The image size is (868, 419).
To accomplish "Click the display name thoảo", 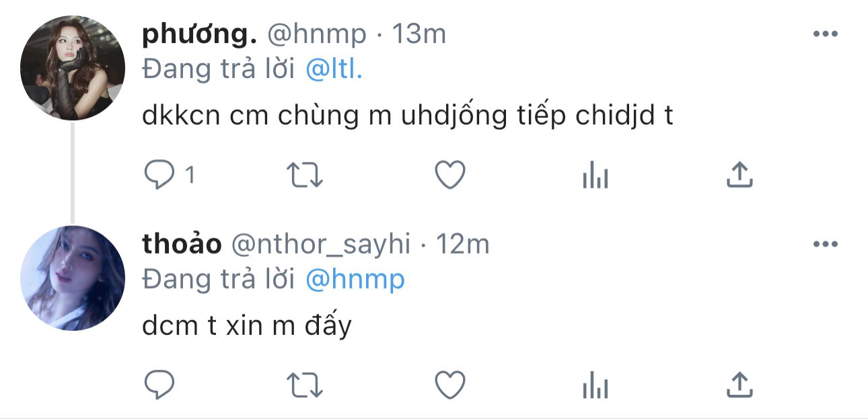I will [x=182, y=244].
